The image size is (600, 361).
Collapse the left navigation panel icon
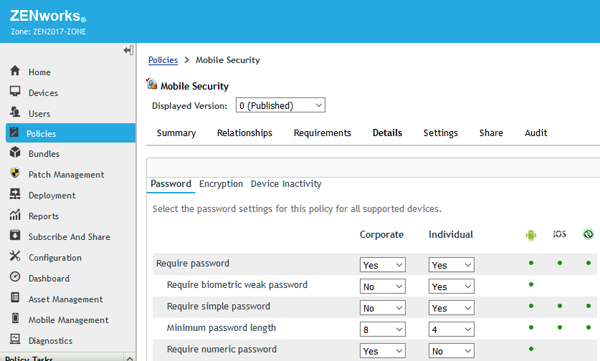(129, 50)
